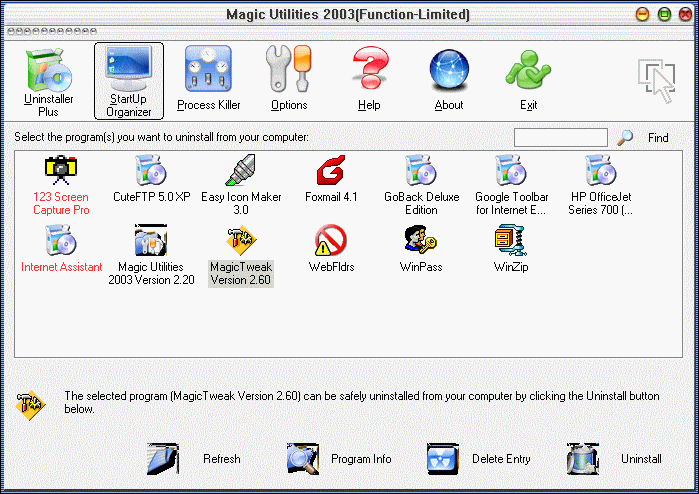The width and height of the screenshot is (699, 494).
Task: Focus the program search input box
Action: pyautogui.click(x=561, y=137)
